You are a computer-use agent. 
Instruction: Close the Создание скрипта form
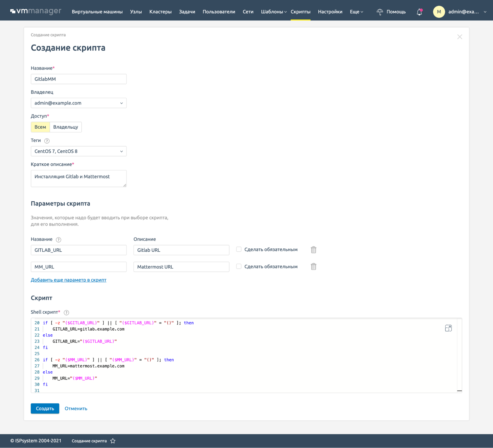[459, 37]
